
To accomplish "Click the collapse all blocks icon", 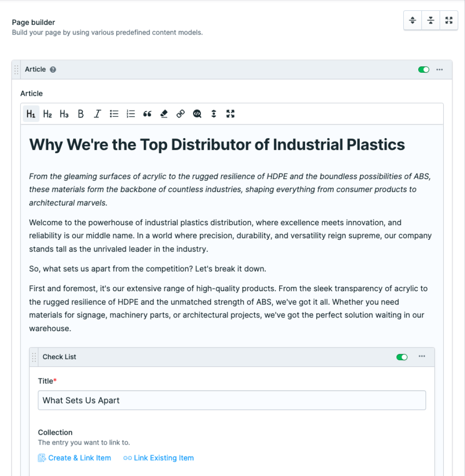I will (430, 20).
